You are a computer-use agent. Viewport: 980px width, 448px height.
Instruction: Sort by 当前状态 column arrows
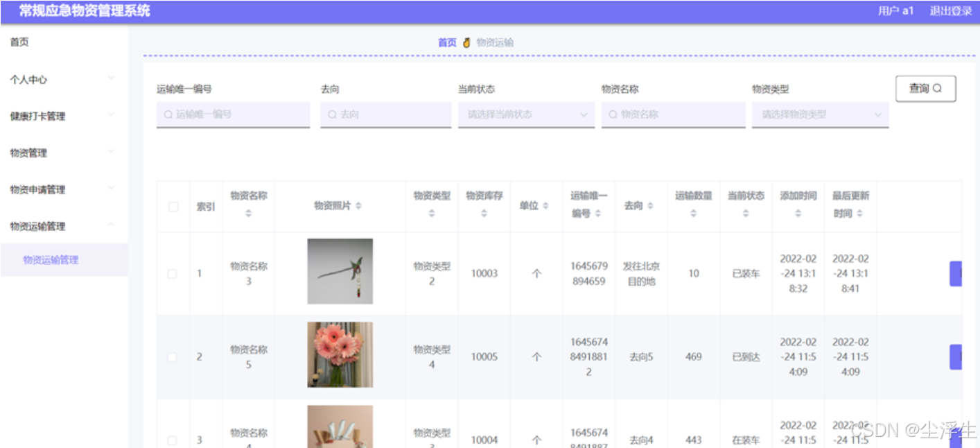[x=746, y=214]
